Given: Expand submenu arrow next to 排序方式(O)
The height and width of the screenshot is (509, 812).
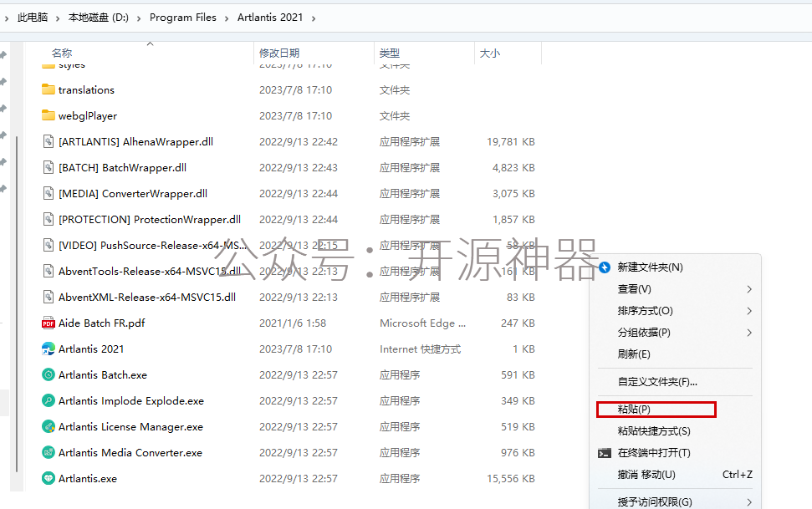Looking at the screenshot, I should (x=748, y=311).
